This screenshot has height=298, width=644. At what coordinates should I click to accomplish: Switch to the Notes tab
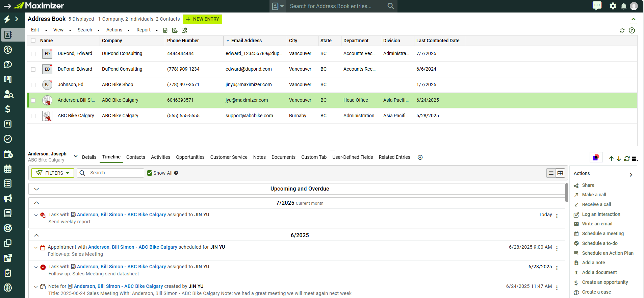(x=259, y=157)
